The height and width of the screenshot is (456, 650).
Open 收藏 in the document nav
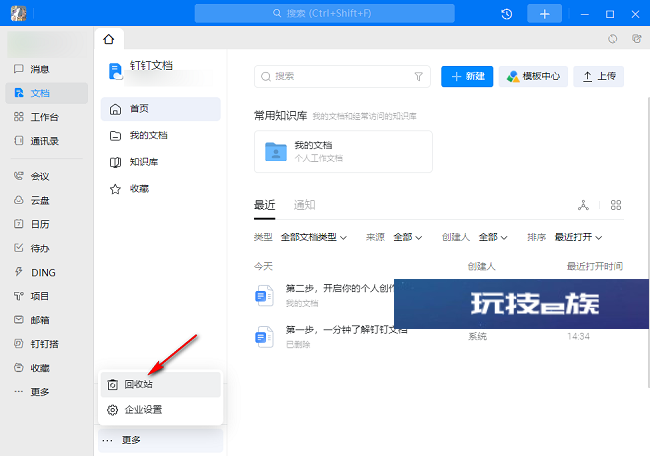[161, 189]
